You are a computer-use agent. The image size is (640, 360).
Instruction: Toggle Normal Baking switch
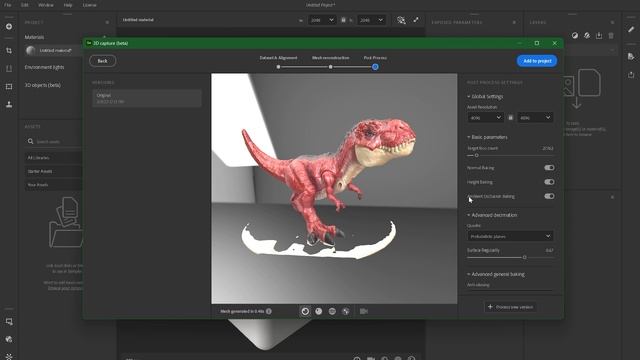point(549,168)
